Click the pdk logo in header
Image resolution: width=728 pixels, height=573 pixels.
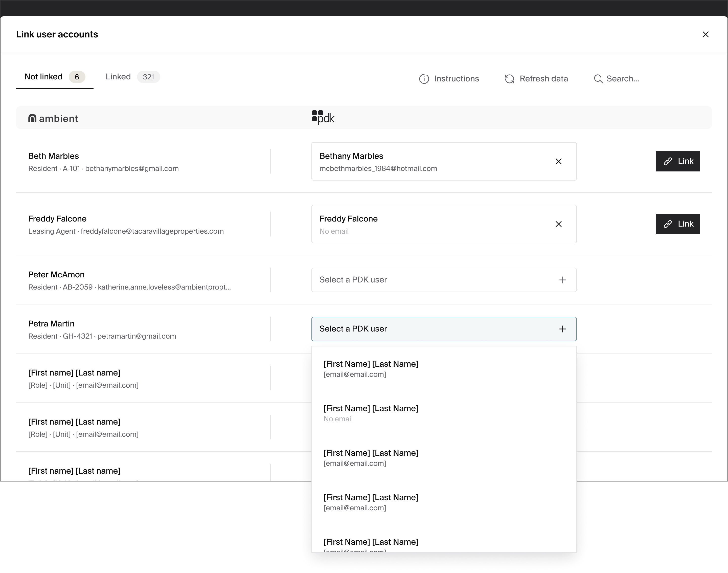pos(323,117)
